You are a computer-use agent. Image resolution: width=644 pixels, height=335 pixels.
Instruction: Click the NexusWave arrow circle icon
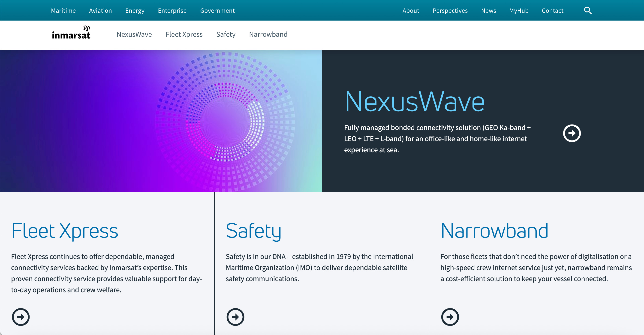point(572,133)
